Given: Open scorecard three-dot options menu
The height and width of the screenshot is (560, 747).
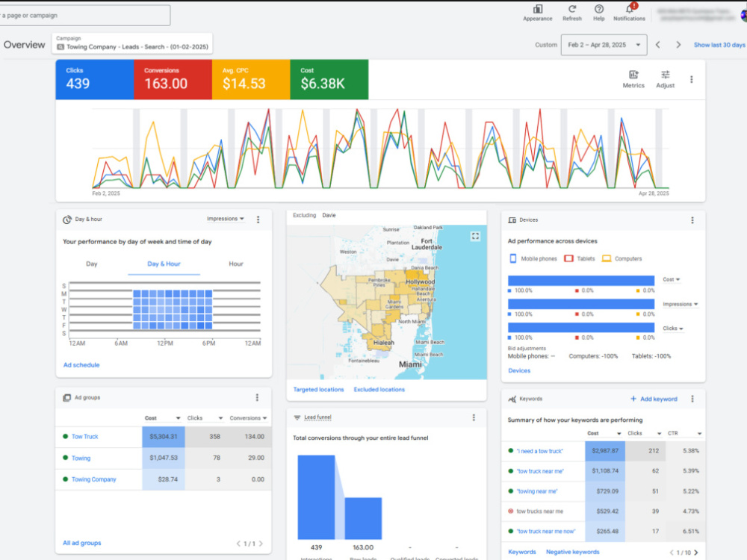Looking at the screenshot, I should pyautogui.click(x=691, y=80).
